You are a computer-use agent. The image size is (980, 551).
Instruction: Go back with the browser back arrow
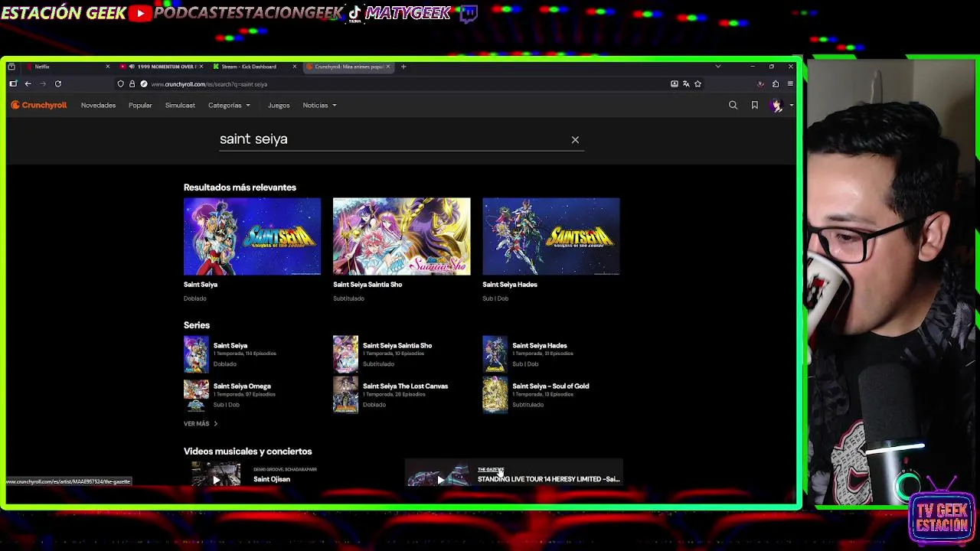[x=28, y=83]
